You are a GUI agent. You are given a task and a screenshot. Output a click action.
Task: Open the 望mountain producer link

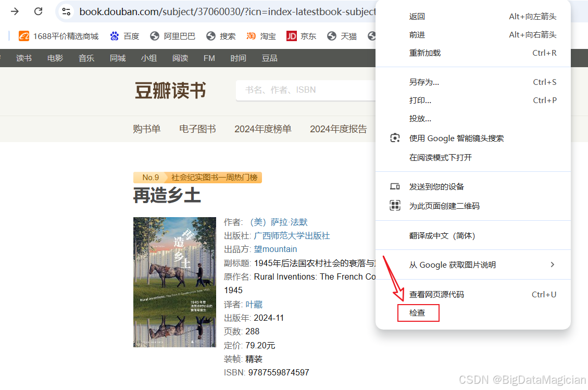[x=275, y=249]
